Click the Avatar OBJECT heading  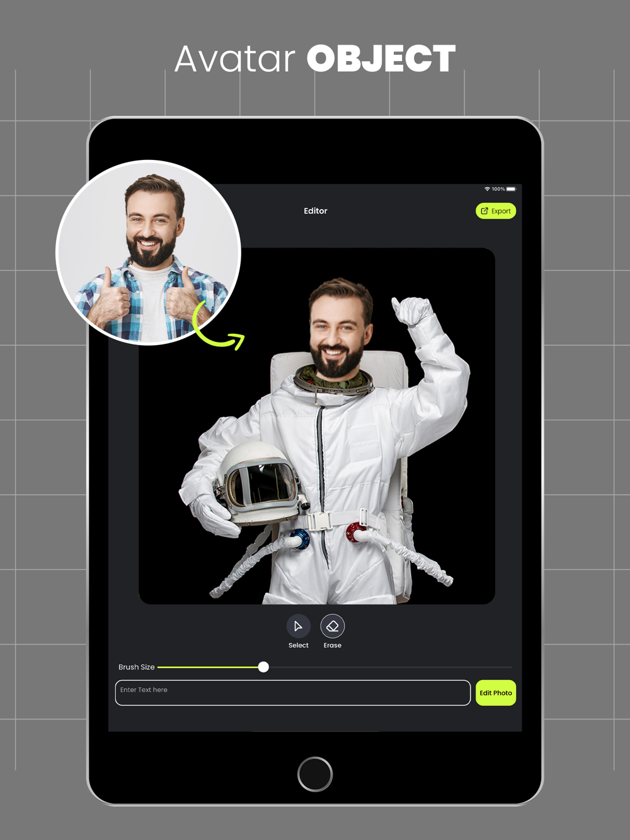(315, 59)
